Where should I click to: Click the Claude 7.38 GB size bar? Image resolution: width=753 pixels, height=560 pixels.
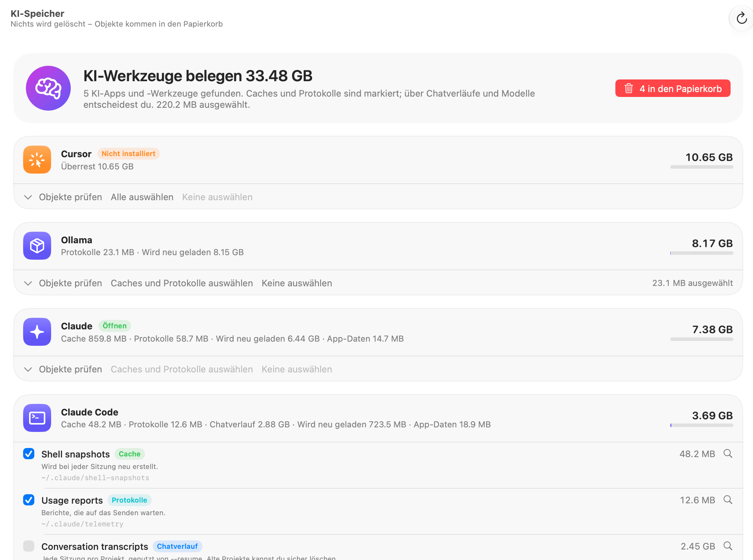[702, 339]
